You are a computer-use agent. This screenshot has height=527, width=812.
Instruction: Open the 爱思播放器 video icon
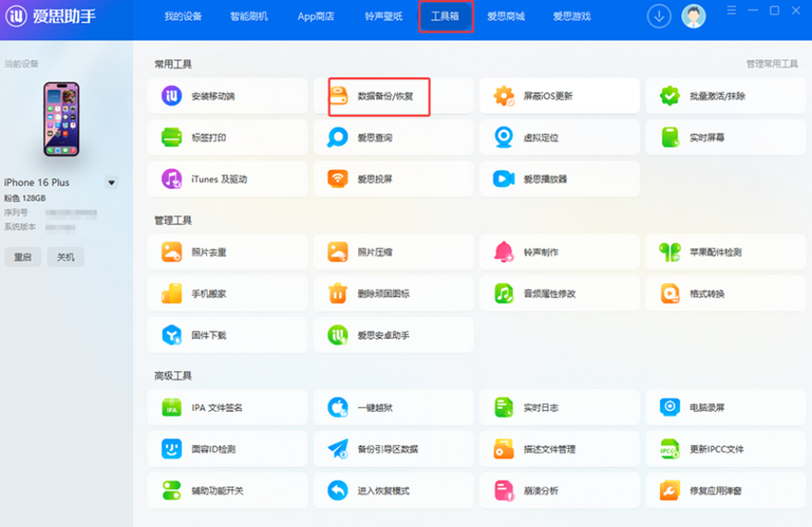[x=504, y=179]
